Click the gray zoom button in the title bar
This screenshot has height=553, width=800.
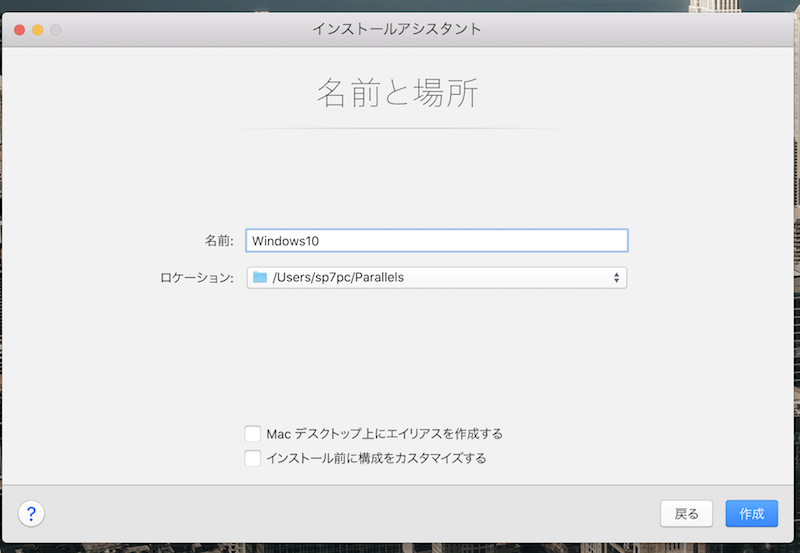click(x=56, y=29)
